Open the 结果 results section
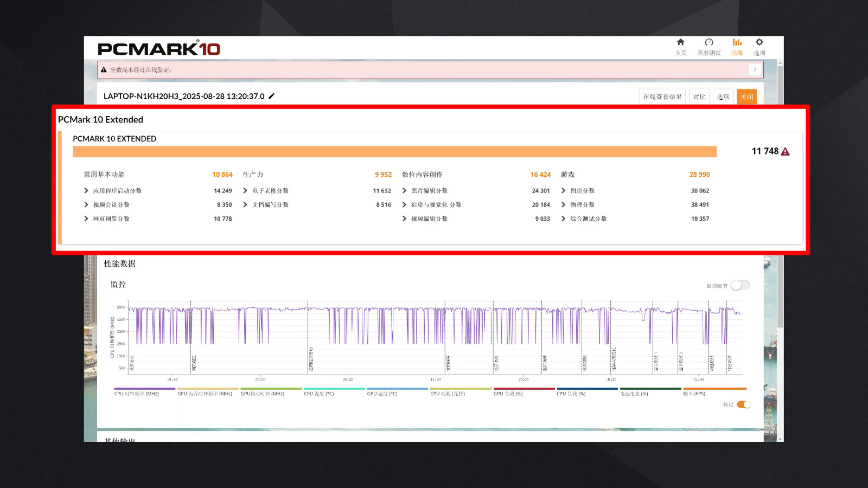The width and height of the screenshot is (868, 488). pos(737,47)
